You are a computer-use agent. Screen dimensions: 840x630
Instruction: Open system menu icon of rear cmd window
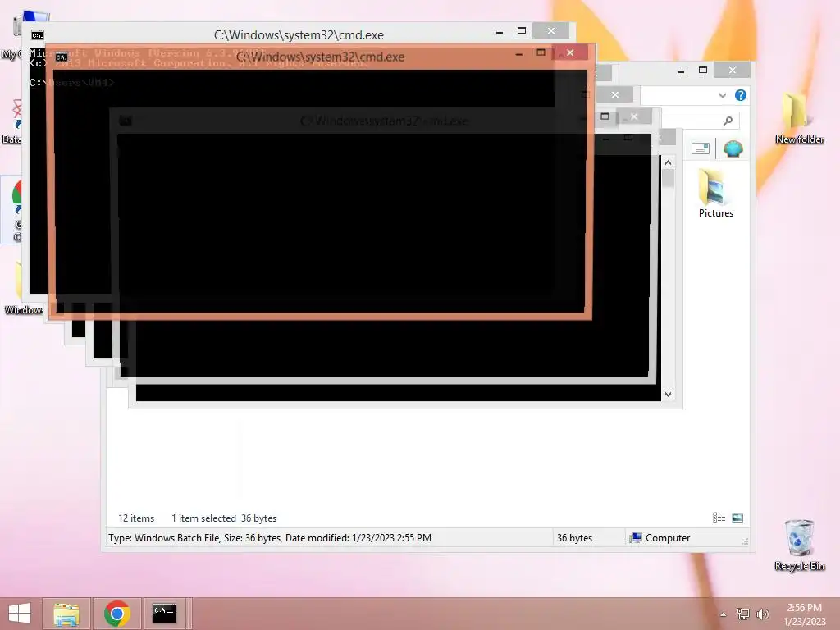pyautogui.click(x=38, y=35)
